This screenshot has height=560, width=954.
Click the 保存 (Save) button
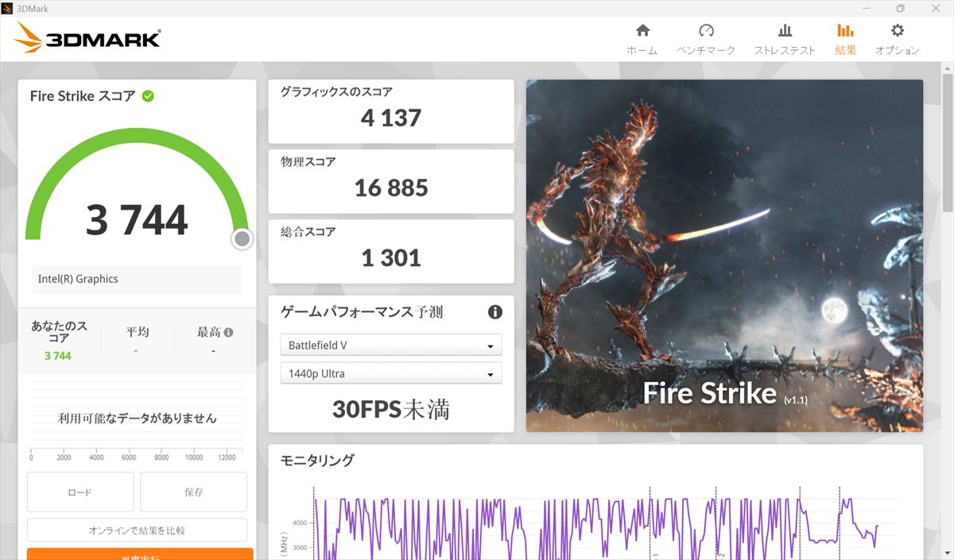pos(193,492)
